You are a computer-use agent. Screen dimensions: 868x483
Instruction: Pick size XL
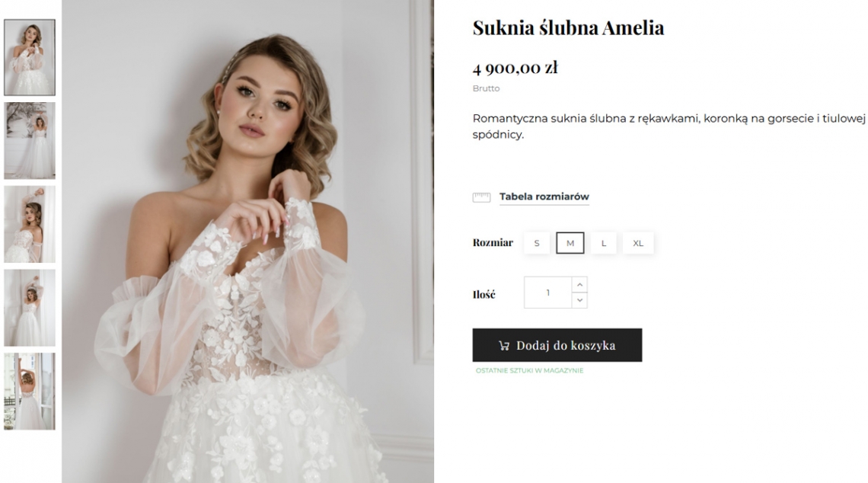(x=638, y=243)
